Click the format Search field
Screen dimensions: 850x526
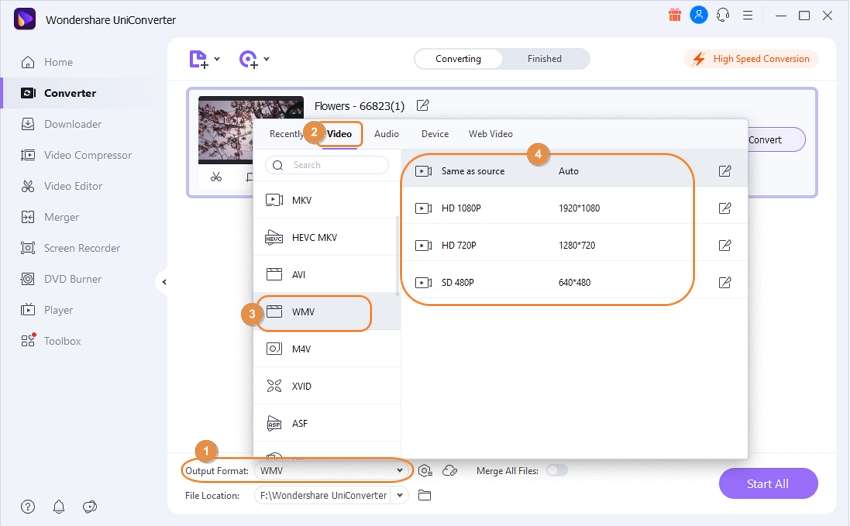[327, 165]
